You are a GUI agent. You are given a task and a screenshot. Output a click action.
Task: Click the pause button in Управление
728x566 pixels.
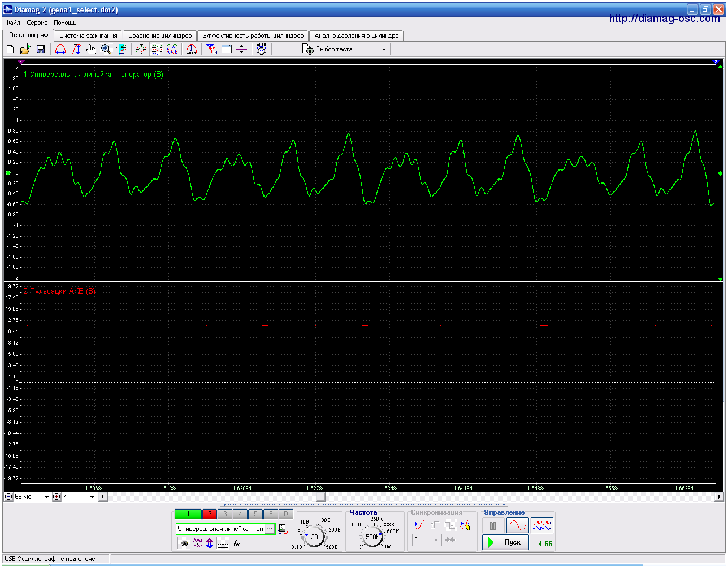pyautogui.click(x=493, y=526)
